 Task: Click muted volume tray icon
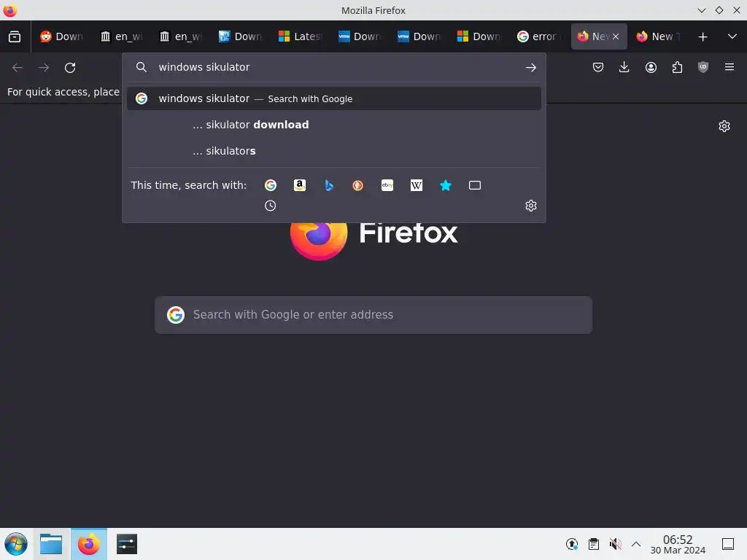pos(615,544)
